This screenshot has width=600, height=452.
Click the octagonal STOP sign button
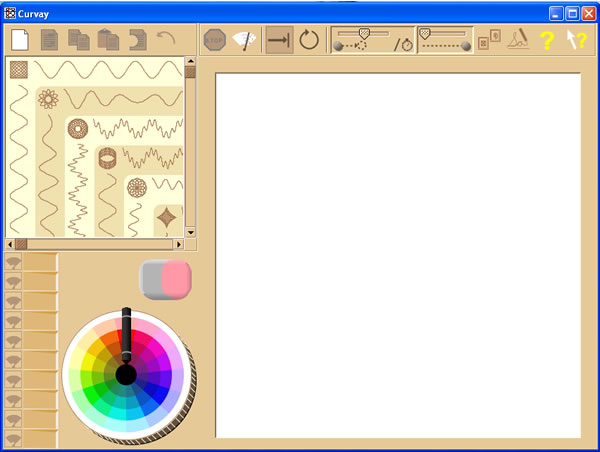click(215, 40)
